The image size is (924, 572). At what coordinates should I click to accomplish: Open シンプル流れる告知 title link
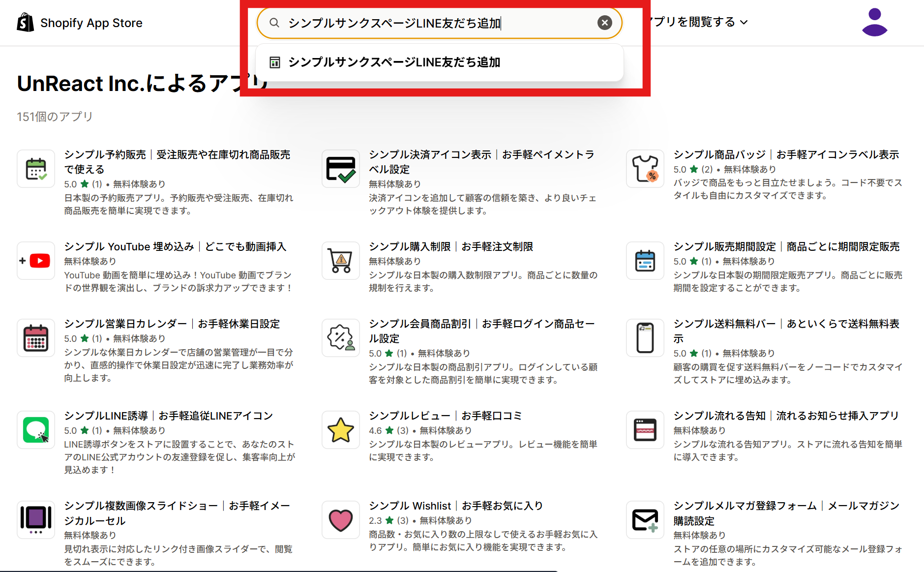(786, 416)
